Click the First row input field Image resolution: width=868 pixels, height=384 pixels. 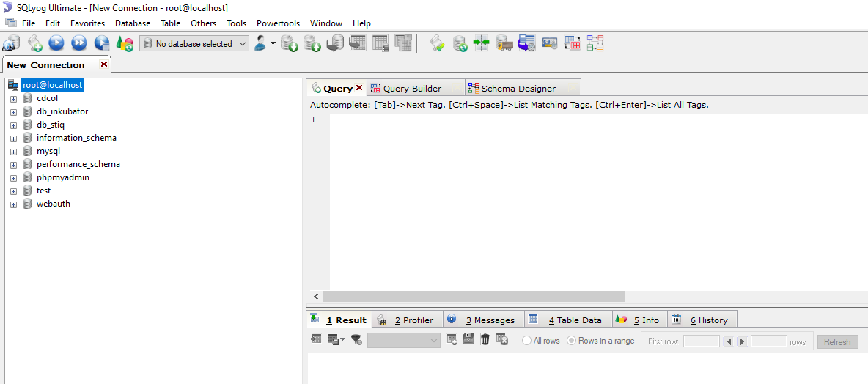tap(702, 341)
